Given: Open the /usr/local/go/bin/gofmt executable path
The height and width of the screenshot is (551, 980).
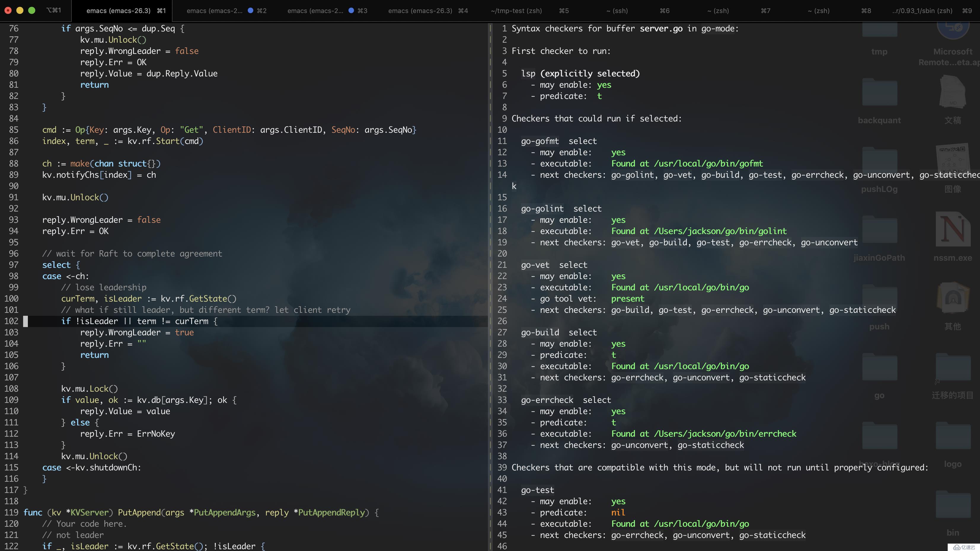Looking at the screenshot, I should click(708, 164).
